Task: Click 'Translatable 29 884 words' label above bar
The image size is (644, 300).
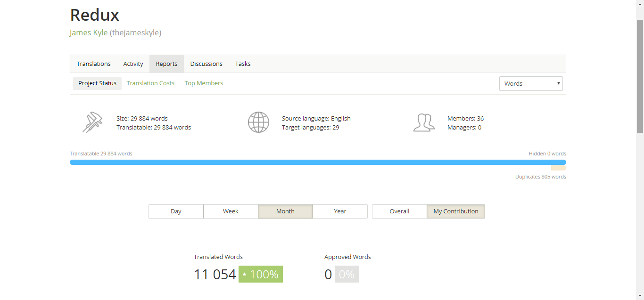Action: tap(101, 154)
